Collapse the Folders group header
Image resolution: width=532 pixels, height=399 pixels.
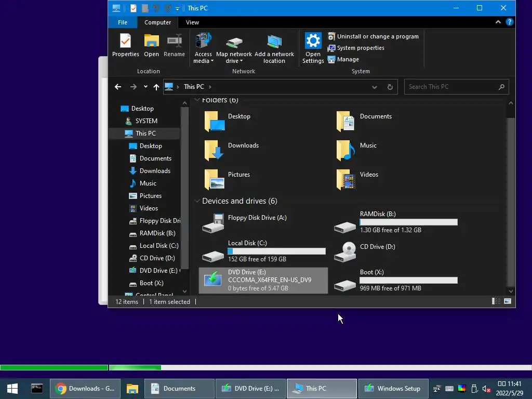(197, 100)
